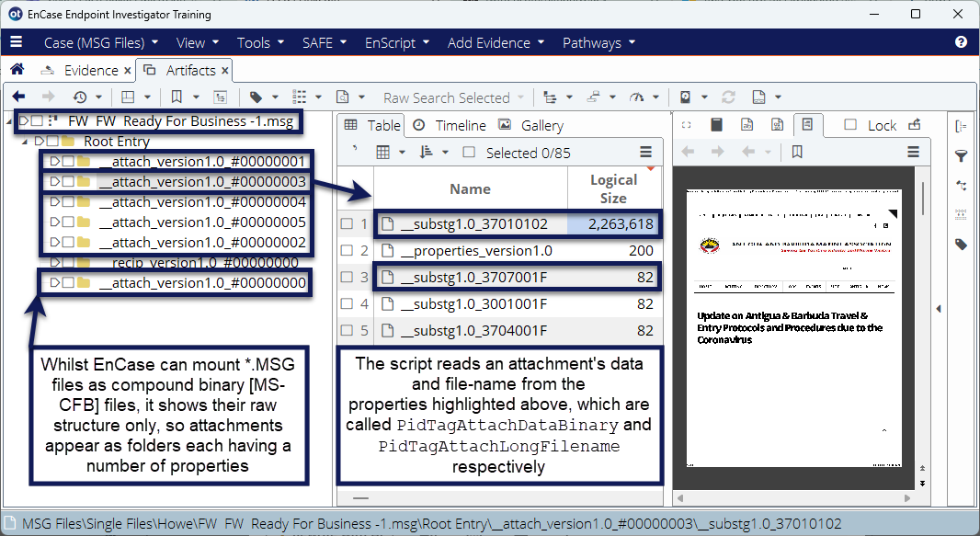Open the tag dropdown arrow
The height and width of the screenshot is (536, 980).
click(275, 97)
